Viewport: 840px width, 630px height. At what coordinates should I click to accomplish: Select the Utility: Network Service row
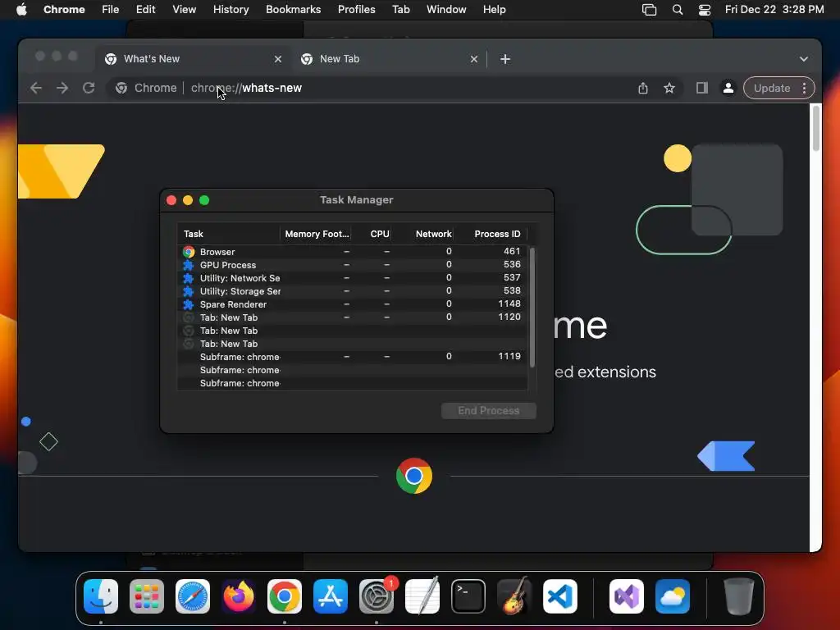click(353, 278)
